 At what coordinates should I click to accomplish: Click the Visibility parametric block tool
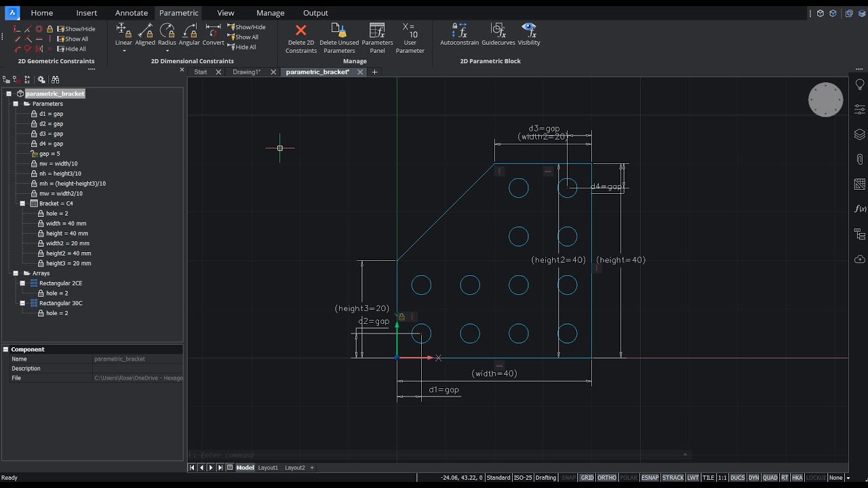click(529, 35)
